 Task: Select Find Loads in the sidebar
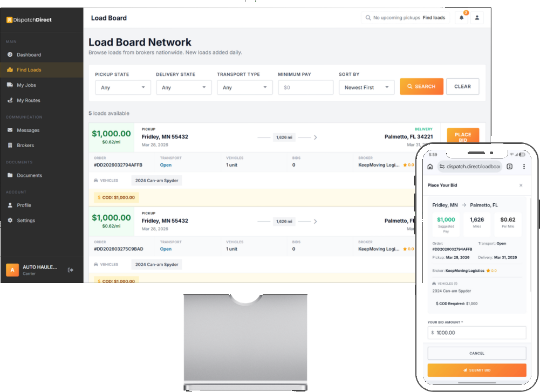click(x=42, y=70)
